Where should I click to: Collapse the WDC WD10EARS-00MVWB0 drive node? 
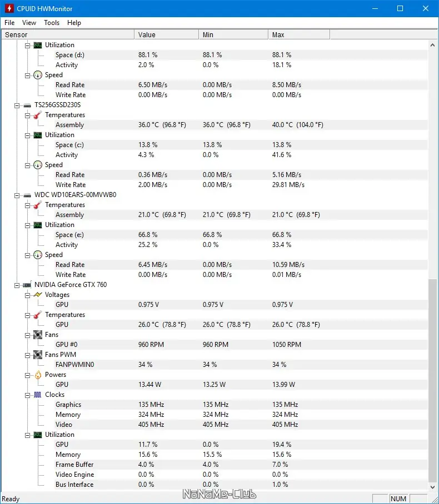point(17,195)
